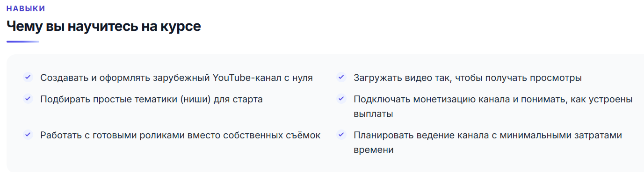Click text 'Подбирать простые тематики (ниши) для старта'

tap(152, 99)
